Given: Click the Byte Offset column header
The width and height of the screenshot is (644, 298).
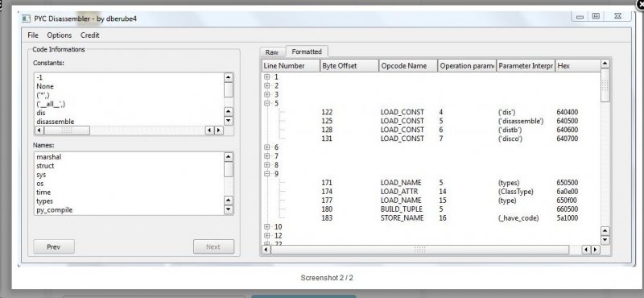Looking at the screenshot, I should [x=349, y=66].
